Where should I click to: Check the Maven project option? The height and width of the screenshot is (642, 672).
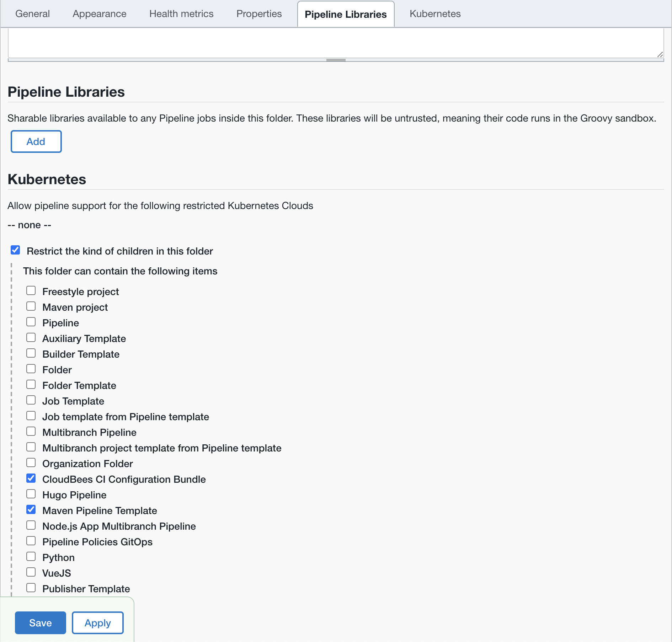click(x=31, y=306)
